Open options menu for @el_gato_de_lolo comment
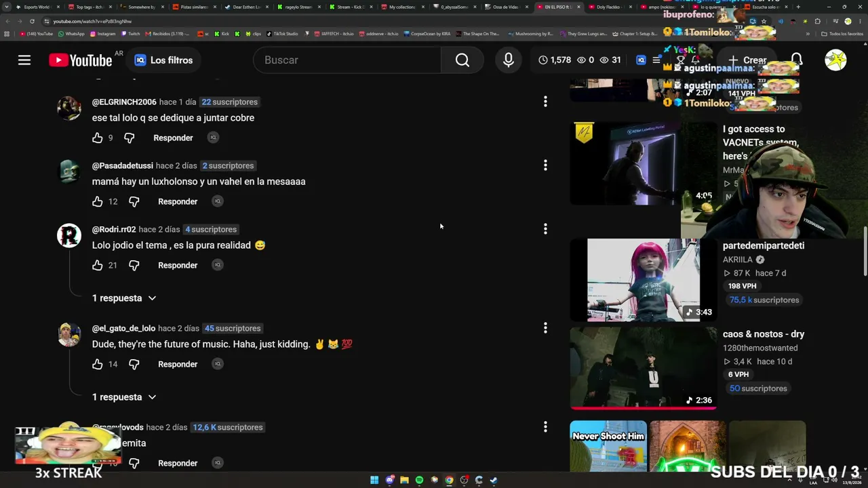The image size is (868, 488). pyautogui.click(x=545, y=328)
